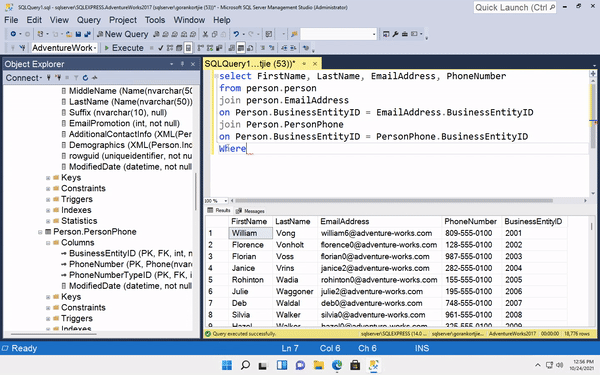Select the EmailPromotion column tree item
This screenshot has width=600, height=375.
click(x=121, y=124)
